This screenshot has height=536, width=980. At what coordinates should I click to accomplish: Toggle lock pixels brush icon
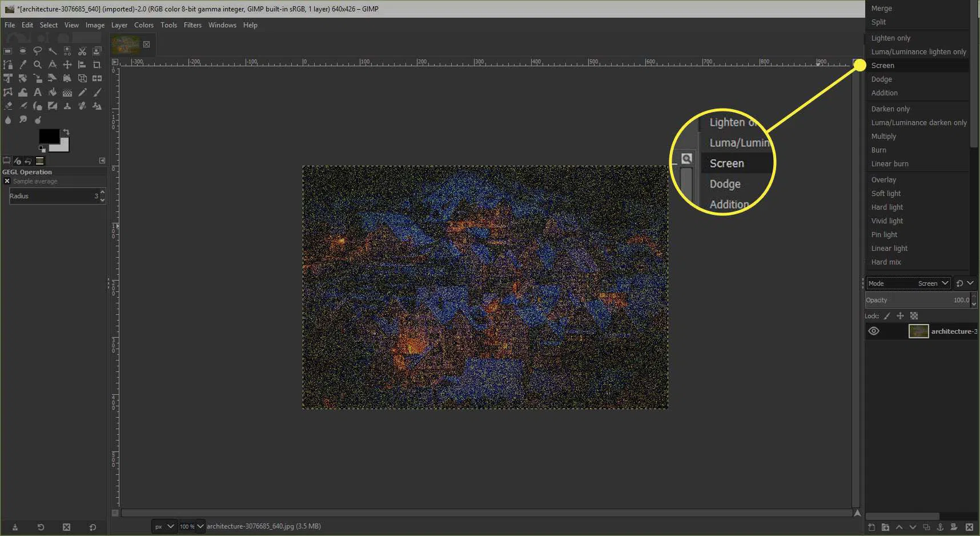pos(887,316)
